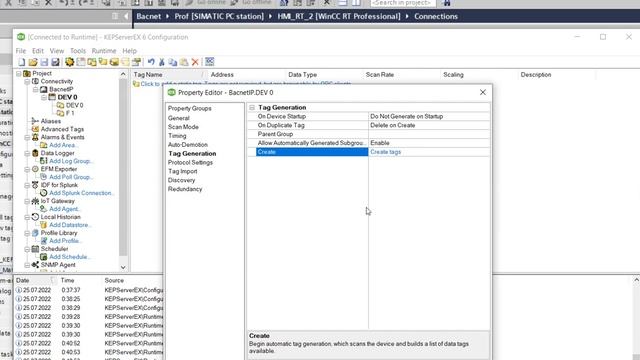Open the Help menu
Screen dimensions: 640x360
tap(129, 51)
